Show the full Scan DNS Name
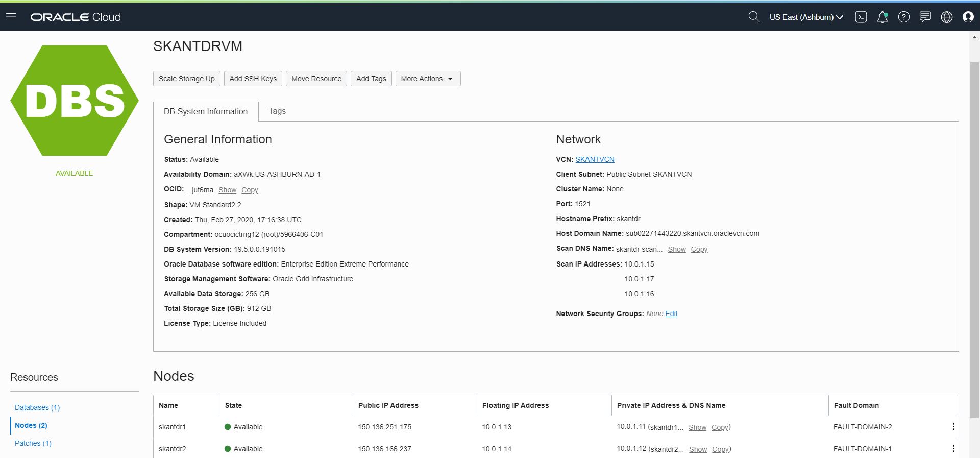The height and width of the screenshot is (458, 980). [677, 249]
